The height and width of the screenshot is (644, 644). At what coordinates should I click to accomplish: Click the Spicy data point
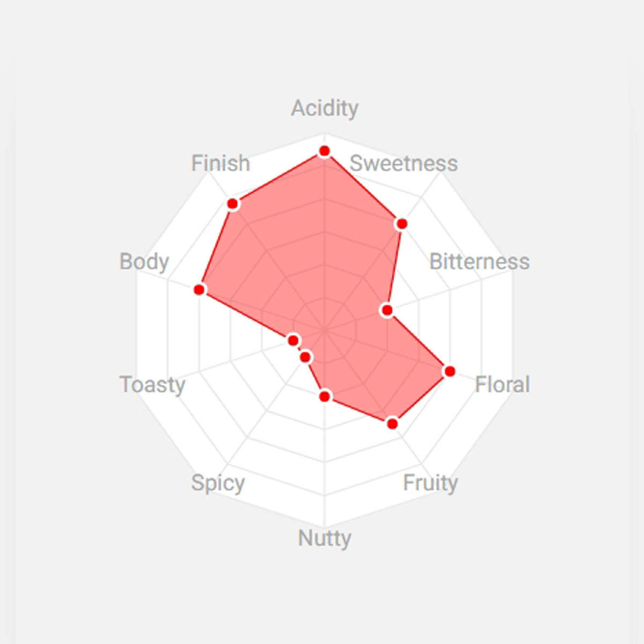tap(305, 357)
